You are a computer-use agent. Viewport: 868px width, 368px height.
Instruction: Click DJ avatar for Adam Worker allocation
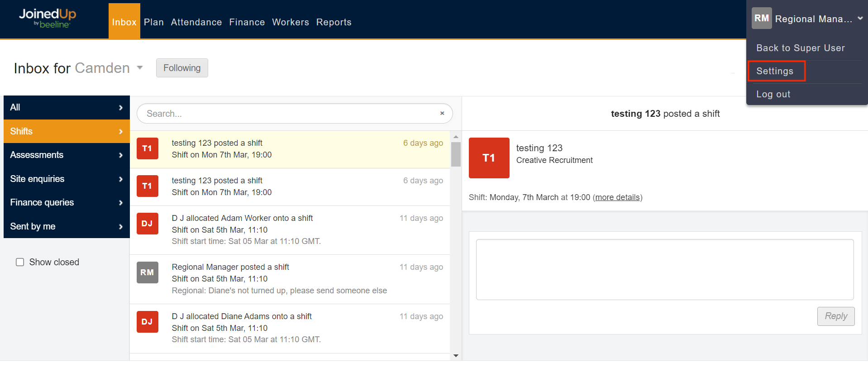(x=147, y=224)
